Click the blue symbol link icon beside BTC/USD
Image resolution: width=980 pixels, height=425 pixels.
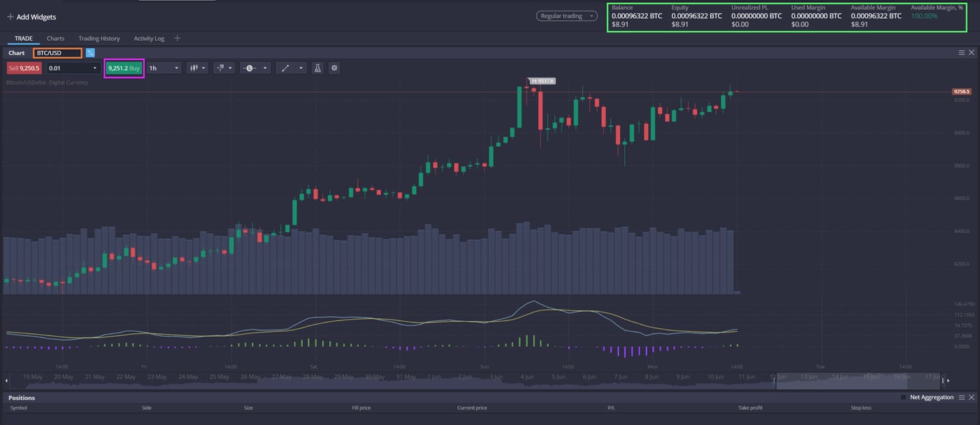click(x=90, y=52)
